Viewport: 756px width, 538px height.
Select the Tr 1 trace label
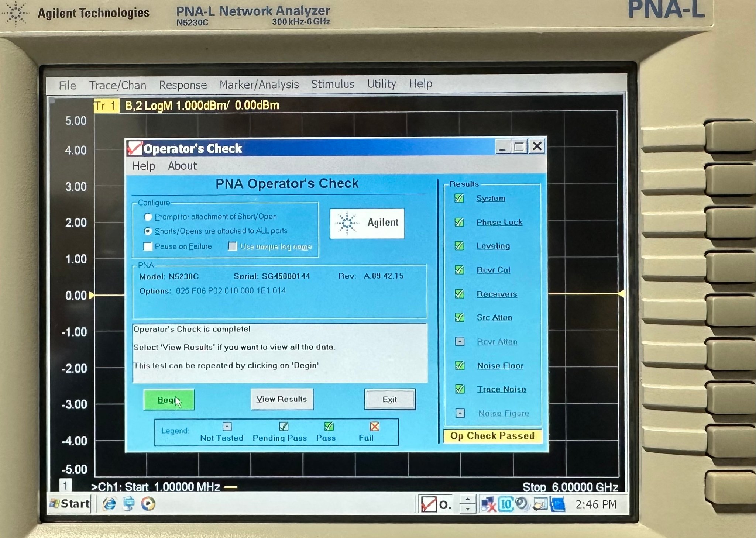106,106
